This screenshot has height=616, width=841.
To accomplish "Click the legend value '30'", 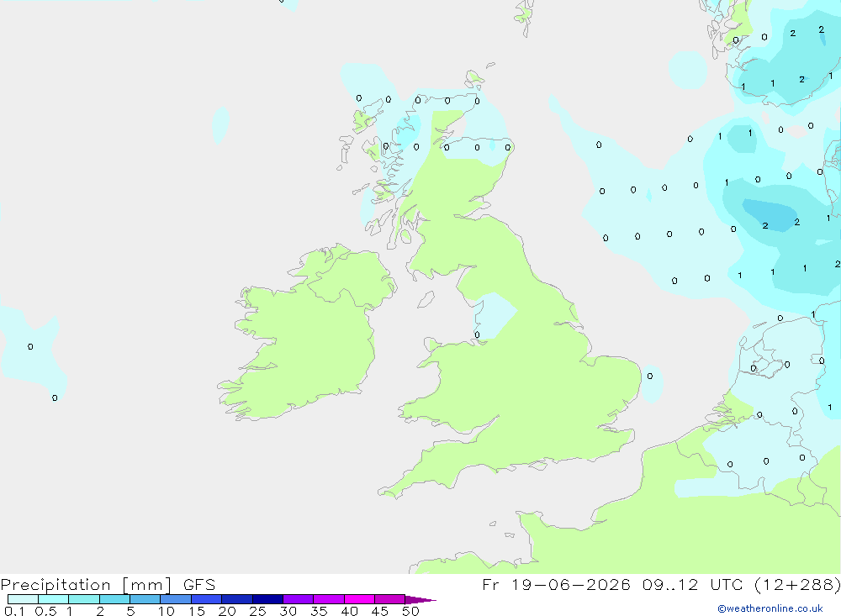I will [288, 611].
